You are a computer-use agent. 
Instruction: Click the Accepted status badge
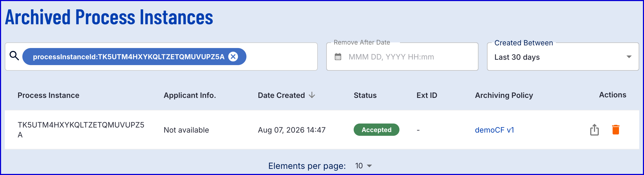click(376, 130)
